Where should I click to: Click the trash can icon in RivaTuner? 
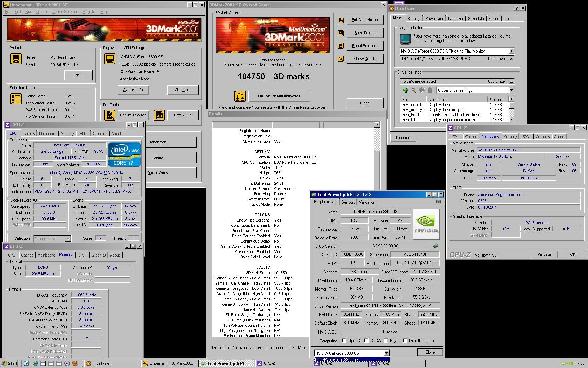[430, 90]
